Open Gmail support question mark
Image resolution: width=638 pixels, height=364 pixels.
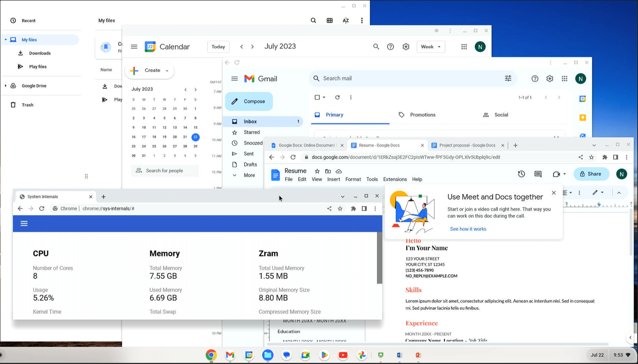[535, 79]
